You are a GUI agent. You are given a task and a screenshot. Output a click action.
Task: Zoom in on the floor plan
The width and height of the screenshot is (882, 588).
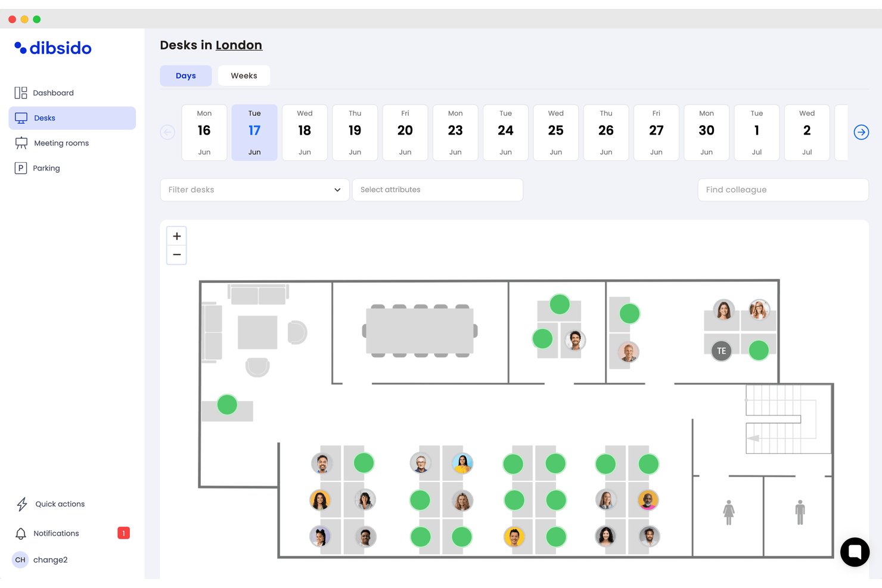[176, 237]
